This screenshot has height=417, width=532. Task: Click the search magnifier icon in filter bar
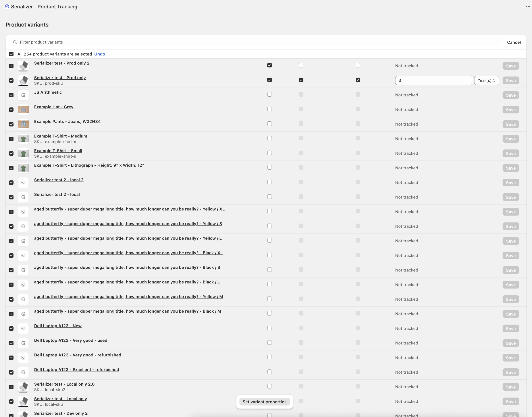coord(15,42)
